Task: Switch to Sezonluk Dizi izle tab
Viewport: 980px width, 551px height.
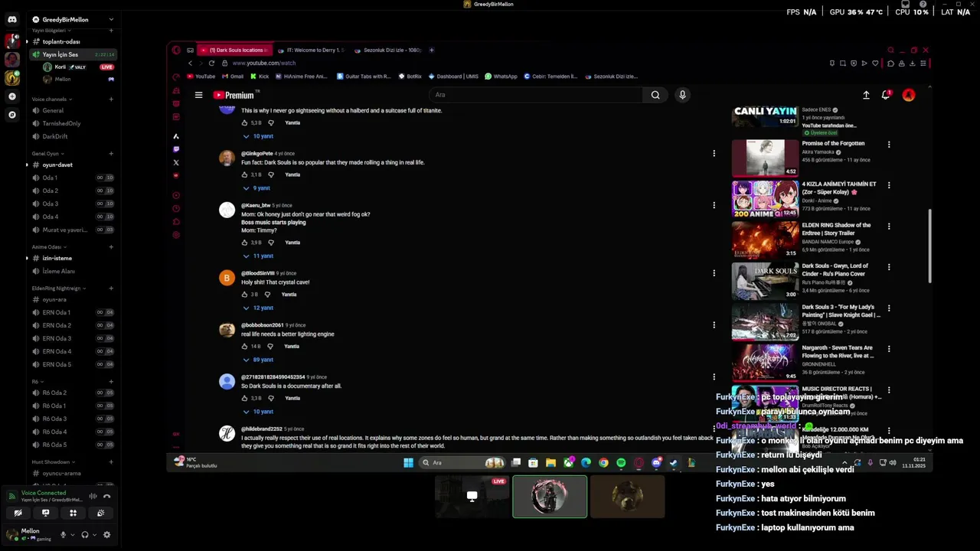Action: pyautogui.click(x=387, y=50)
